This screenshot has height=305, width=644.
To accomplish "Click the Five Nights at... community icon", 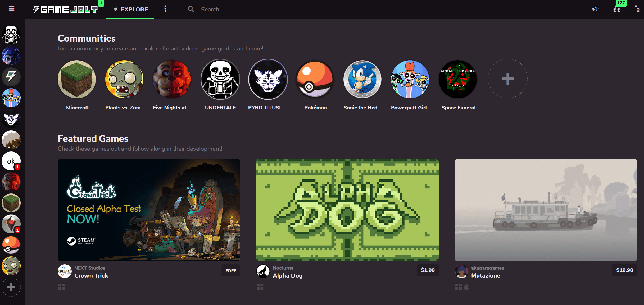I will 172,79.
